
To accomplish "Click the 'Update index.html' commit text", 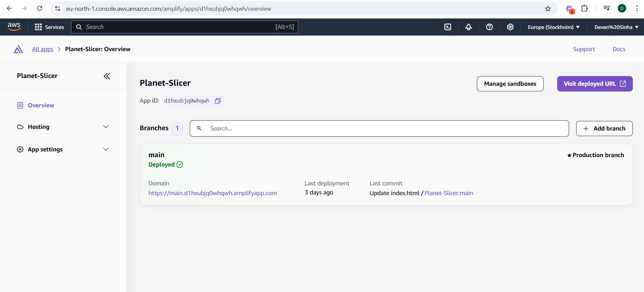I will 394,193.
